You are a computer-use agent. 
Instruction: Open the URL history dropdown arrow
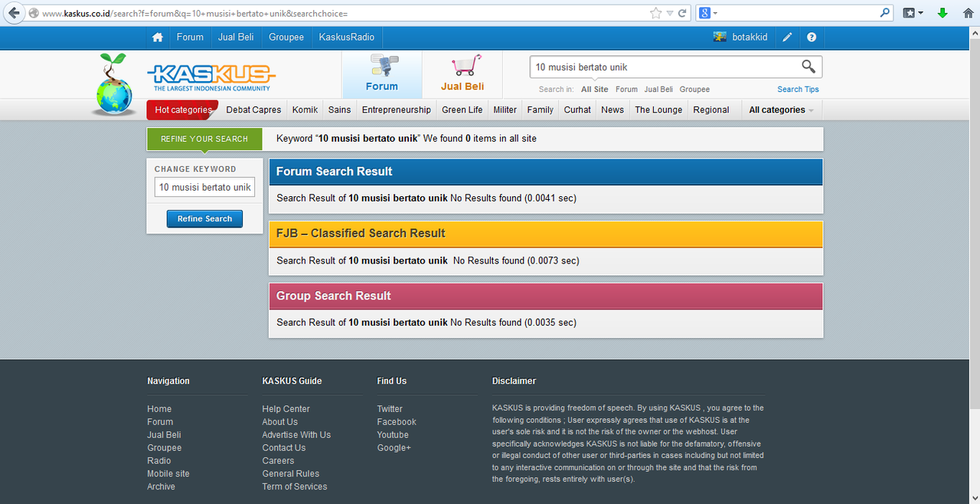point(669,13)
